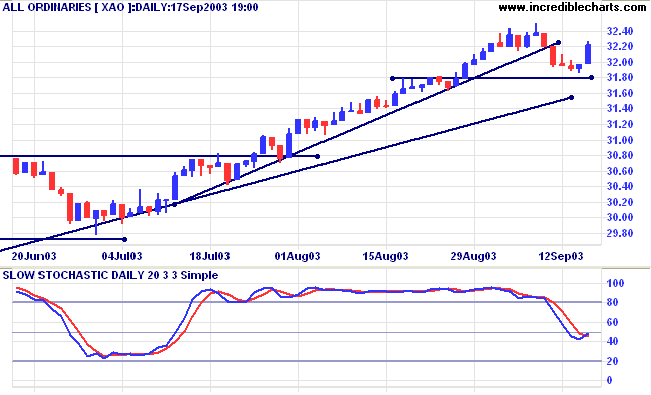Select the endpoint of the shallow lower trendline
This screenshot has height=395, width=651.
(572, 98)
